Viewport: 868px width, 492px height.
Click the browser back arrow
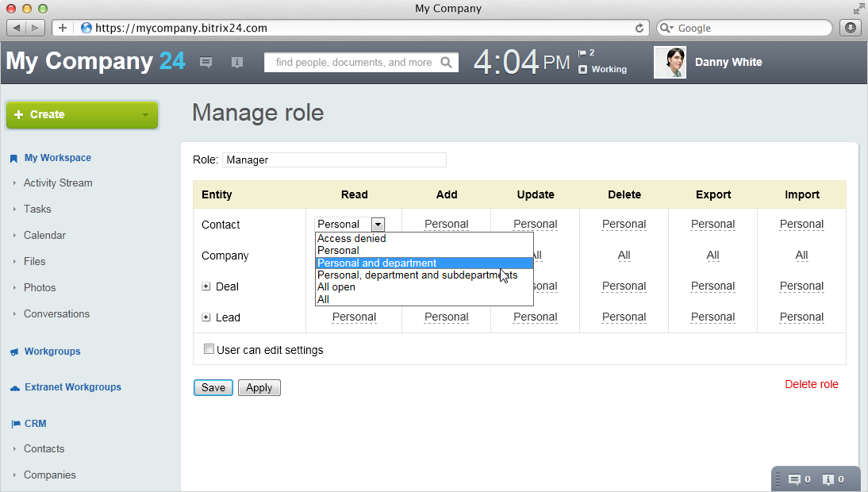[17, 28]
